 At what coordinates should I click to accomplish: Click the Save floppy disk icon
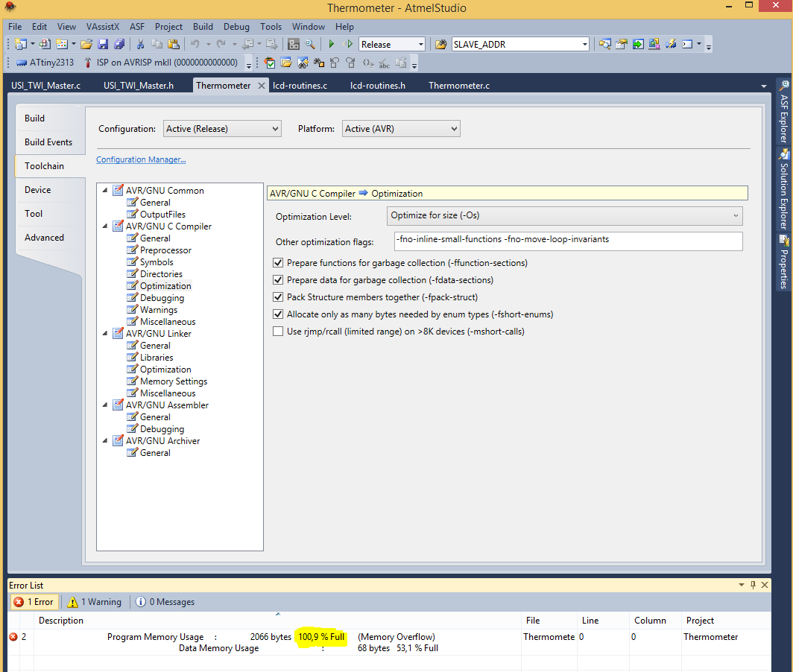coord(103,44)
